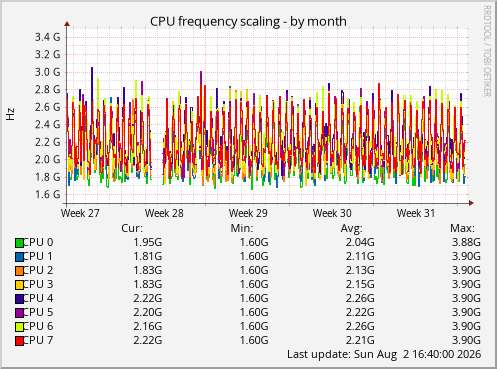Click the 'Week 29' axis label
The width and height of the screenshot is (497, 369).
click(x=248, y=213)
